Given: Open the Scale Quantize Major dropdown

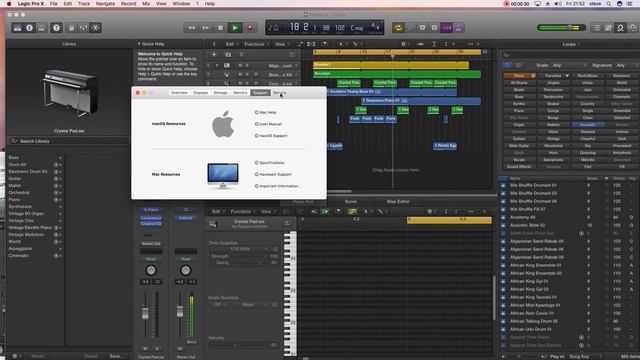Looking at the screenshot, I should [254, 305].
